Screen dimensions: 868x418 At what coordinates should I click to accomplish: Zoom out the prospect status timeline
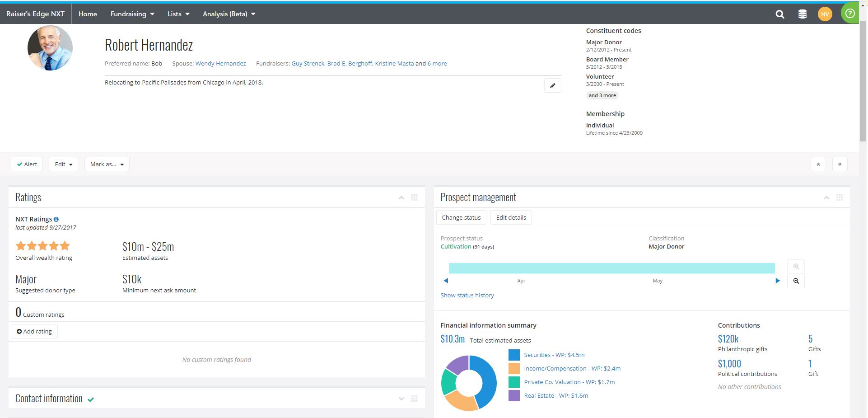796,281
